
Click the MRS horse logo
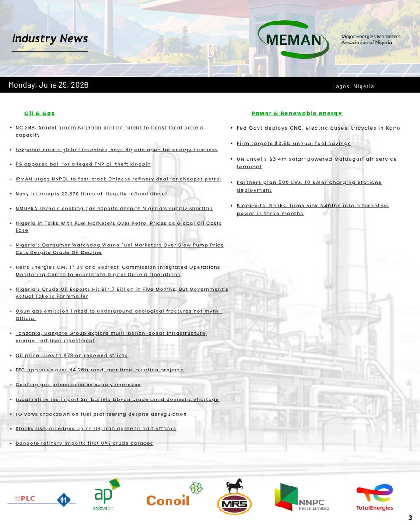coord(234,496)
